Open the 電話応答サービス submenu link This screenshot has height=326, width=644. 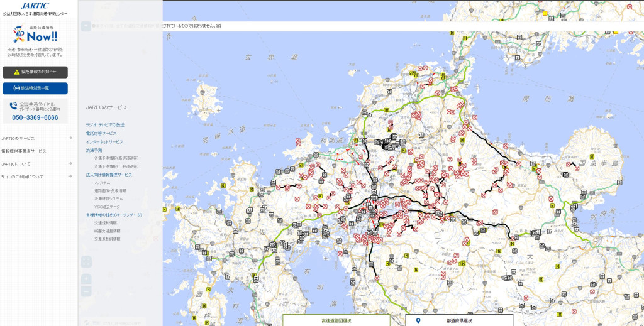coord(101,133)
